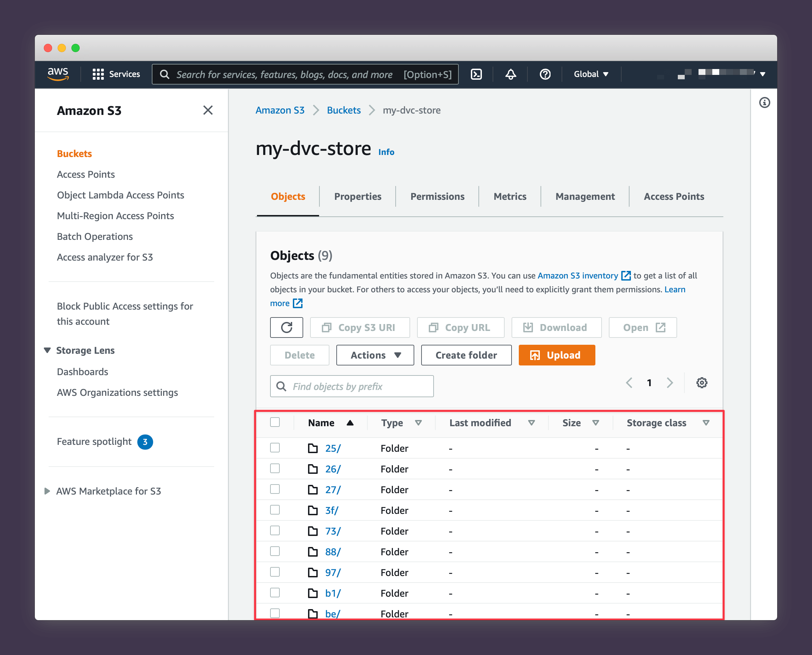Open the Actions dropdown
812x655 pixels.
[375, 355]
